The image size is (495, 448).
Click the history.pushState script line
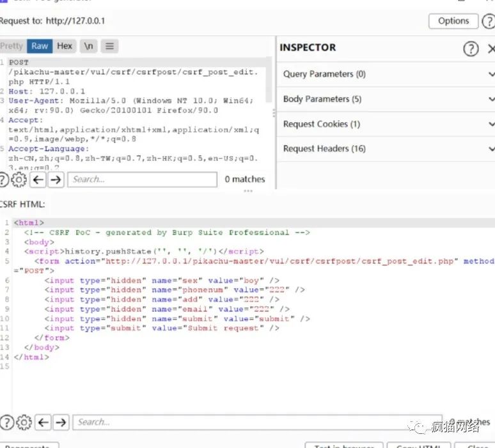tap(144, 252)
